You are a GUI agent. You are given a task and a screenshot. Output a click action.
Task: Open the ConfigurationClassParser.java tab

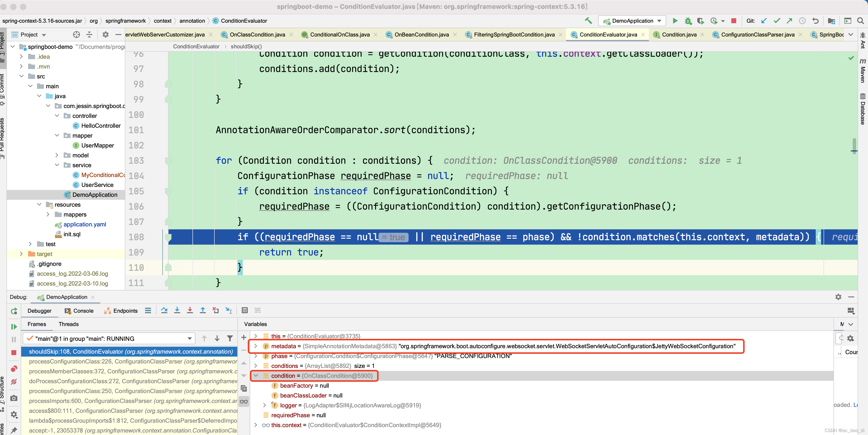click(x=757, y=35)
